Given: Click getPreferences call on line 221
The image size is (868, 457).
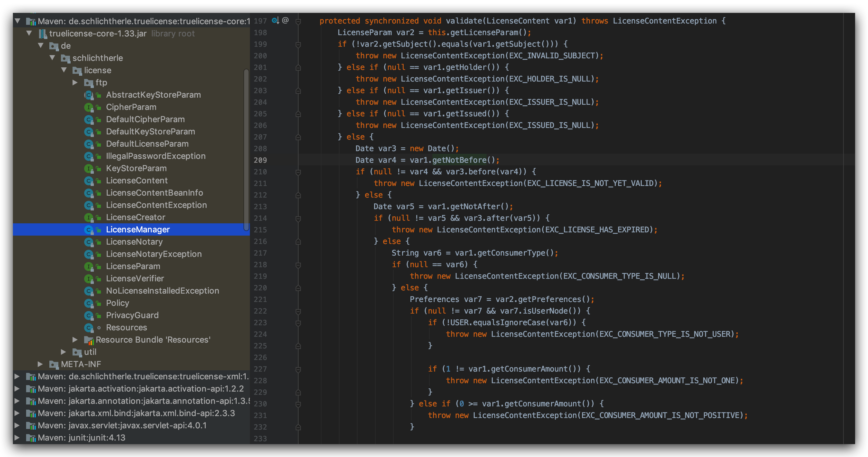Looking at the screenshot, I should point(549,299).
